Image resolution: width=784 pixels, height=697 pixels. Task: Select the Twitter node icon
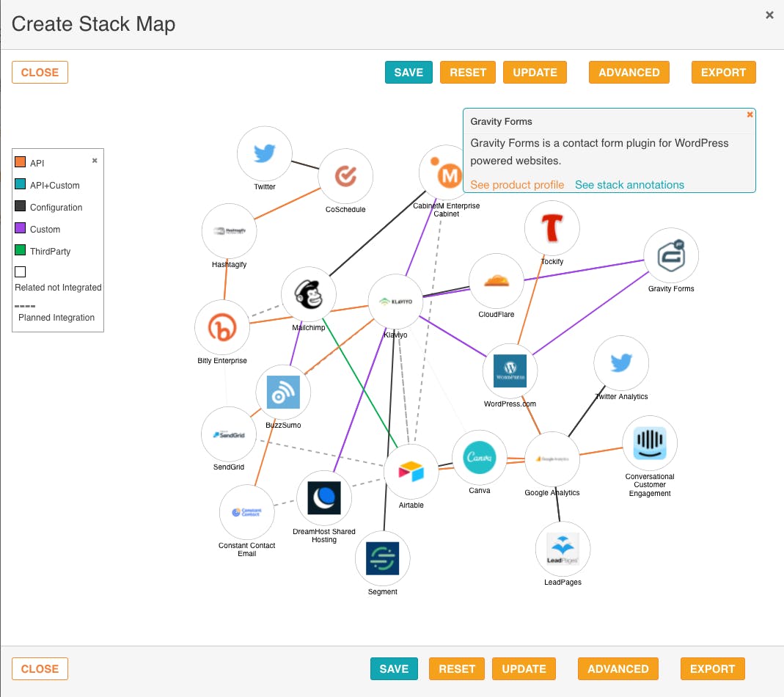click(x=264, y=153)
